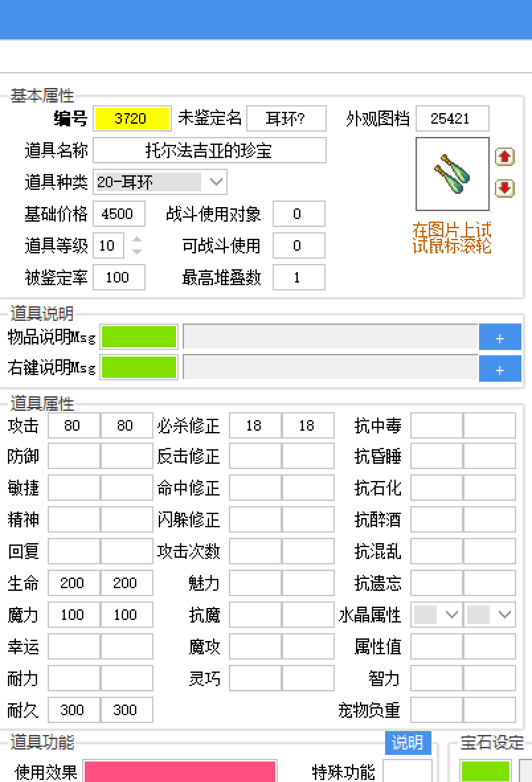Image resolution: width=532 pixels, height=782 pixels.
Task: Select the 外观图档 field showing 25421
Action: [x=452, y=118]
